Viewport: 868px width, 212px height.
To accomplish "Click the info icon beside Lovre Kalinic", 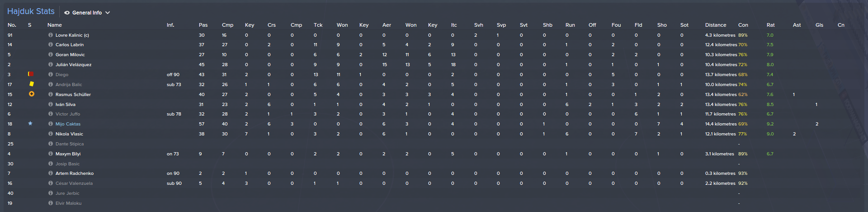I will click(51, 35).
